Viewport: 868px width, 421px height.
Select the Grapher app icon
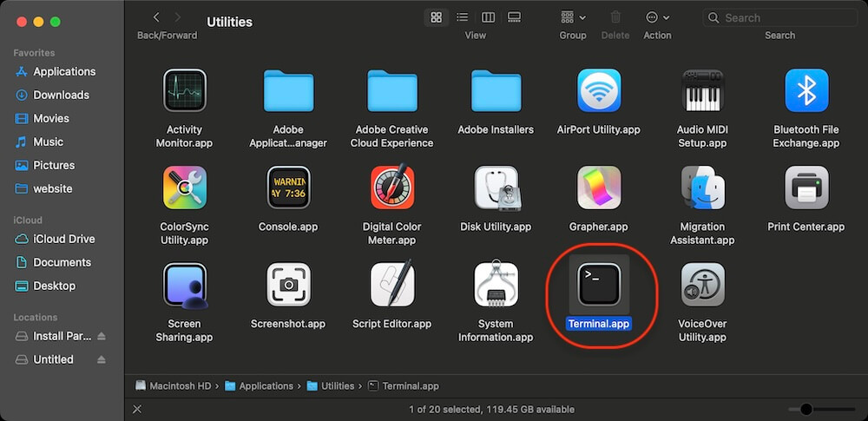(599, 188)
